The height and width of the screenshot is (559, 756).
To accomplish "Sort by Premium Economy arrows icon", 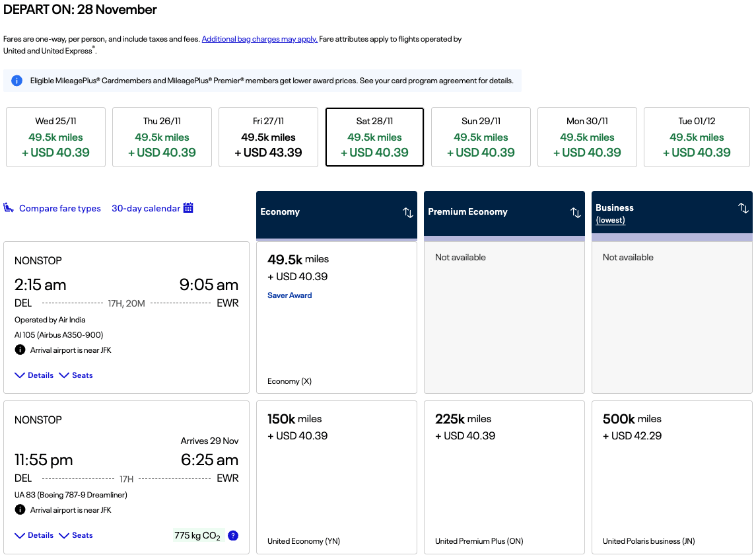I will click(576, 212).
